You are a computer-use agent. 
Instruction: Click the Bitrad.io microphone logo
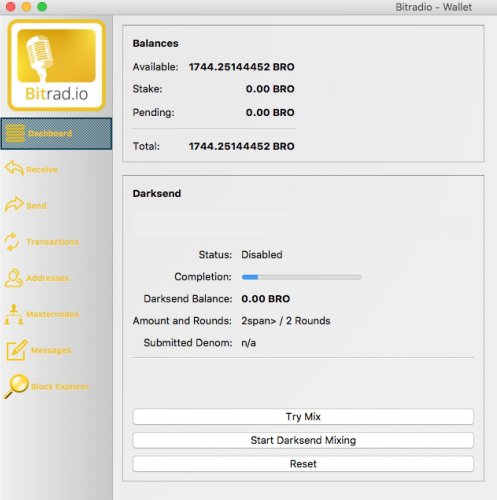tap(57, 65)
